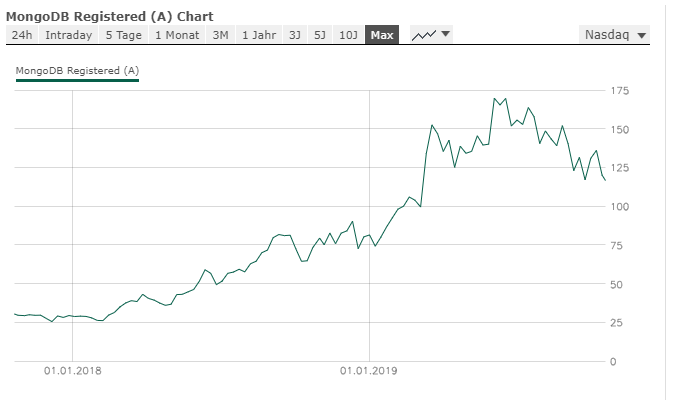Open the chart type dropdown arrow
Viewport: 673px width, 400px height.
click(446, 35)
